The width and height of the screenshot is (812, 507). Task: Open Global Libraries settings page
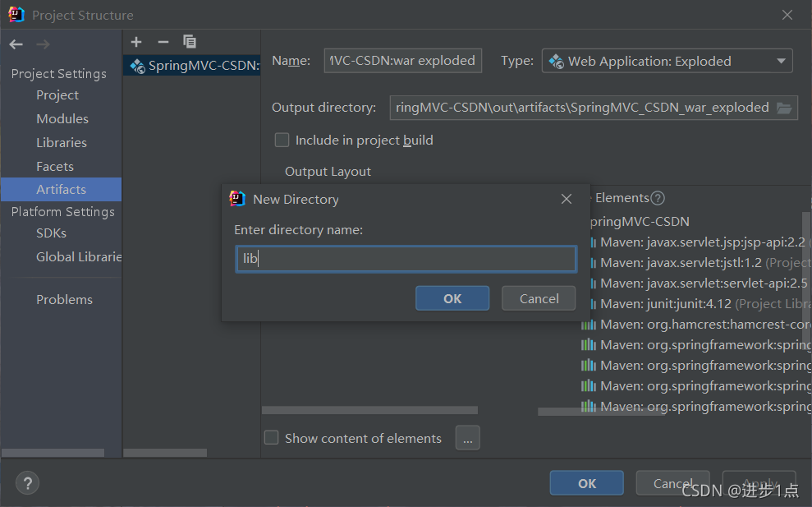tap(79, 257)
